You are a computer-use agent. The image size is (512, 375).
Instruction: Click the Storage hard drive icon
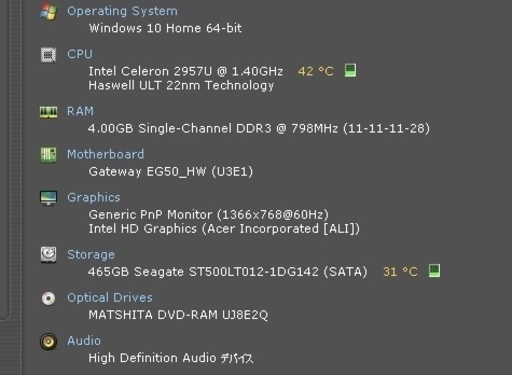[48, 255]
